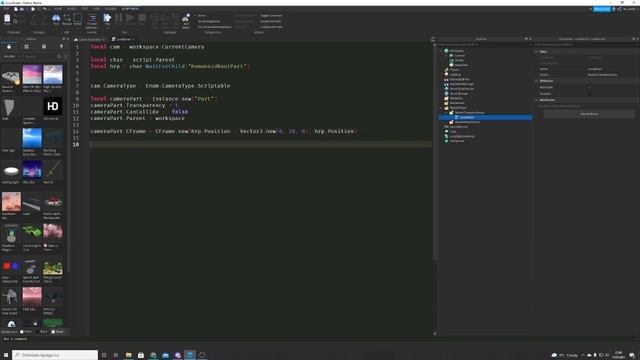Select StarterPack in the Explorer tree
Image resolution: width=640 pixels, height=360 pixels.
click(456, 103)
